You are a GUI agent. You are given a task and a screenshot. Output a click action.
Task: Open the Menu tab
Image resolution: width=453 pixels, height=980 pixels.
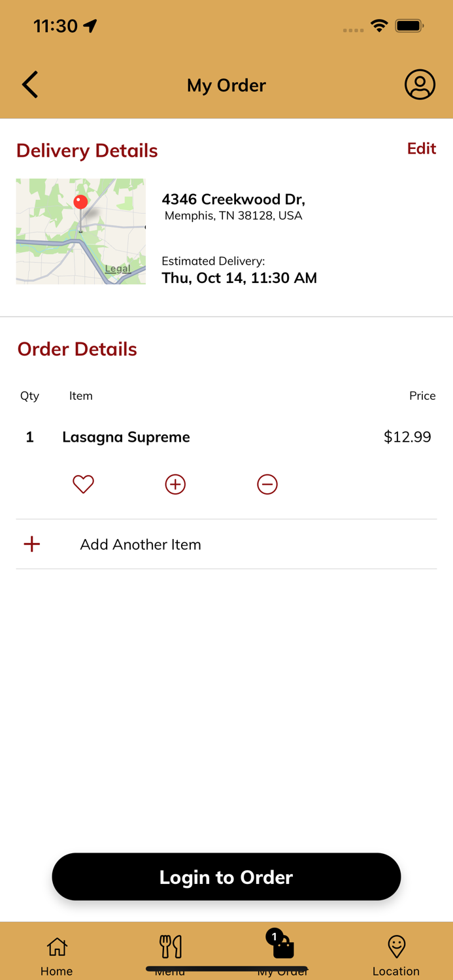170,953
